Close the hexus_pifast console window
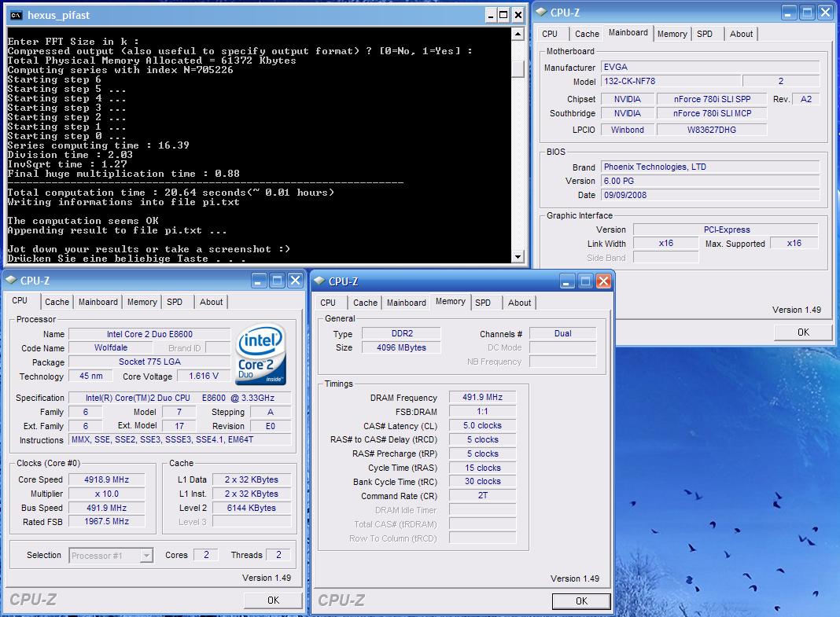Screen dimensions: 840x617 [x=518, y=15]
